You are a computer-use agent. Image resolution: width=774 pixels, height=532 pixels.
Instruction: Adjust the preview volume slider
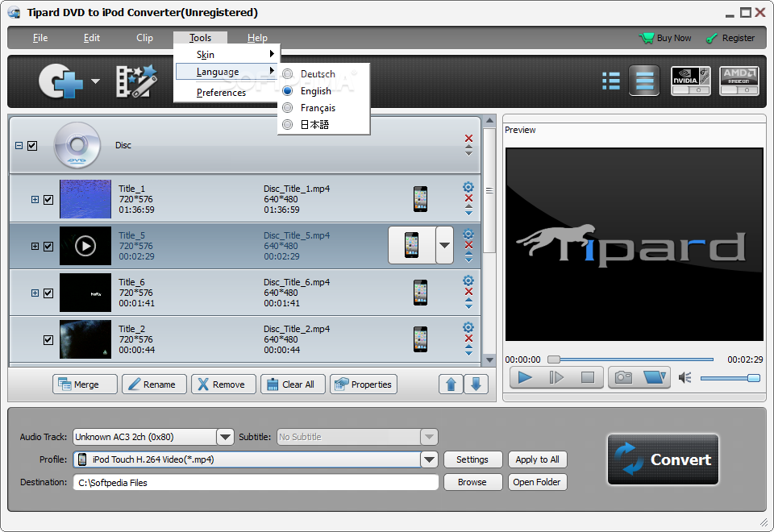730,378
